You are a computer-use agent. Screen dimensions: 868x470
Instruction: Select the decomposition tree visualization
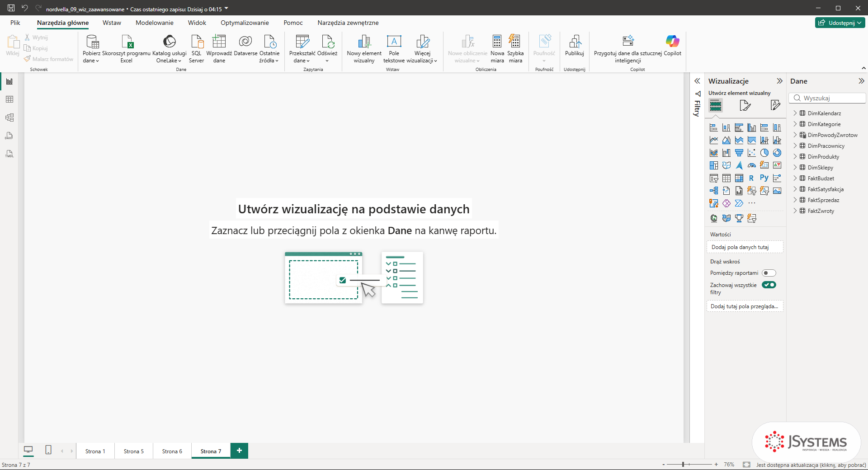coord(714,191)
